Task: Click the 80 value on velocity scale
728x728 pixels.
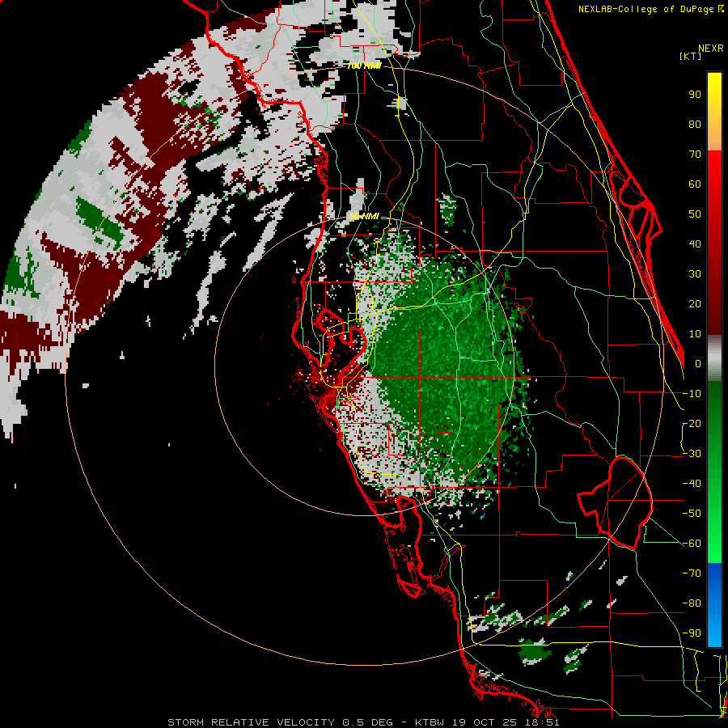Action: [695, 125]
